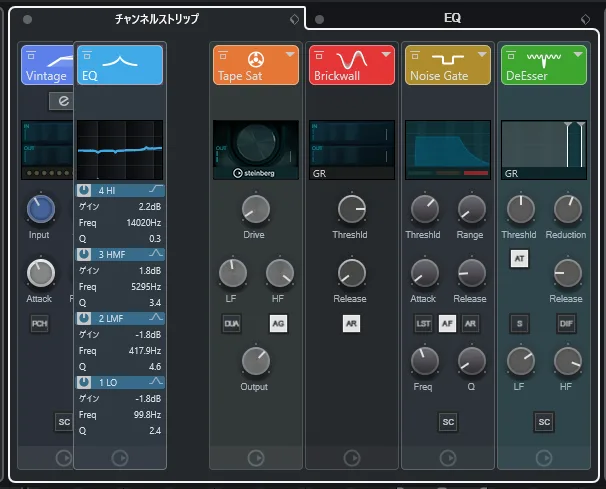Click the bottom circular icon under Noise Gate
This screenshot has height=489, width=606.
[x=448, y=458]
